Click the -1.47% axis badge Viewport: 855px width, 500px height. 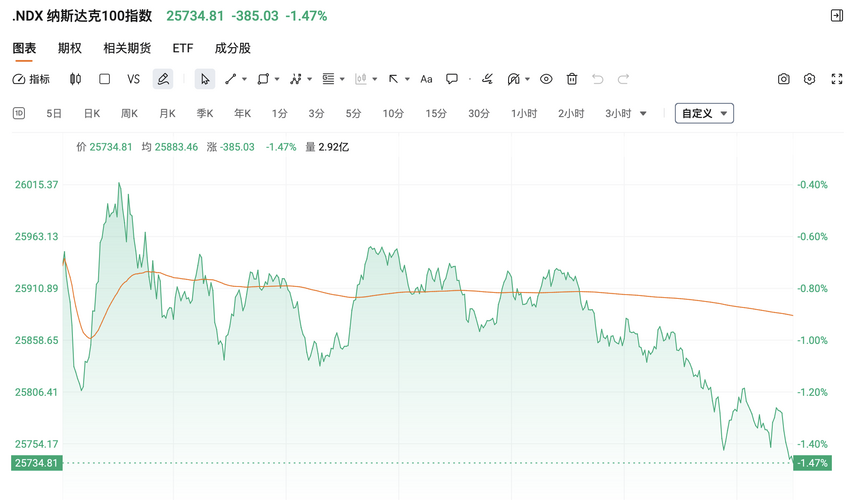[x=812, y=463]
